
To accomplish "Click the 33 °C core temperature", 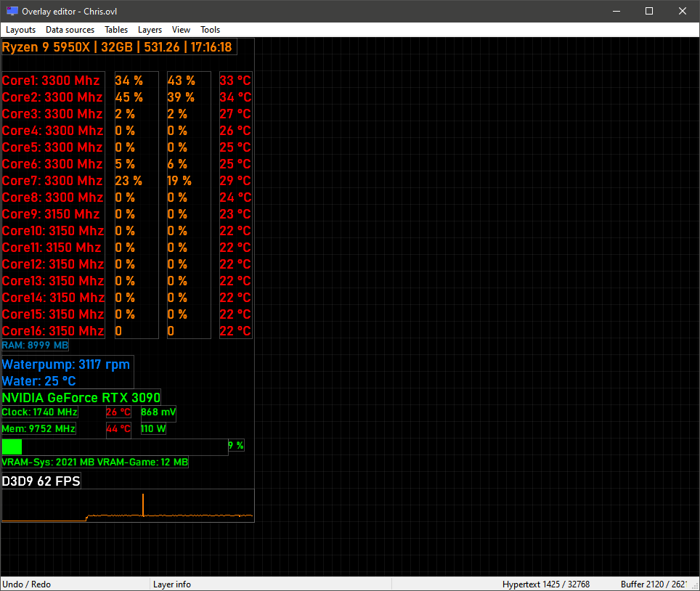I will click(235, 81).
